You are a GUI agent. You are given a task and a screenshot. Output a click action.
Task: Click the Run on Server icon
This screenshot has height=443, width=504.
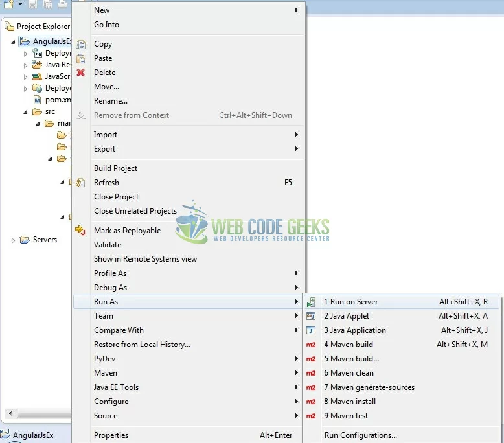pos(311,302)
